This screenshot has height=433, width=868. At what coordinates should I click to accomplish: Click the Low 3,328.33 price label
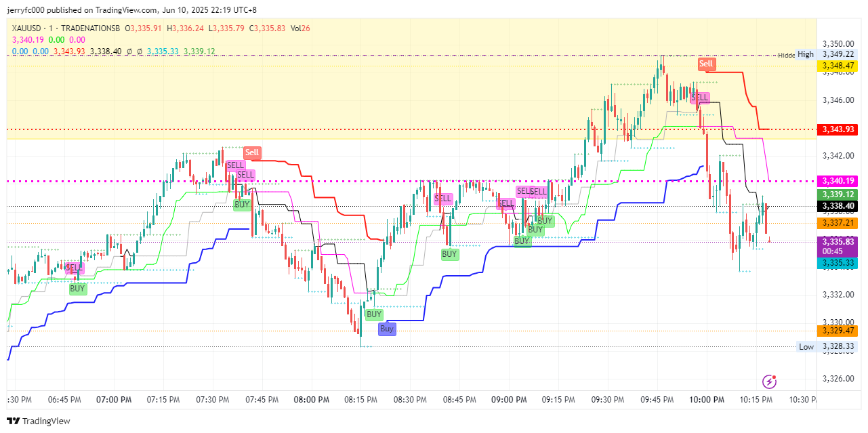click(x=838, y=346)
